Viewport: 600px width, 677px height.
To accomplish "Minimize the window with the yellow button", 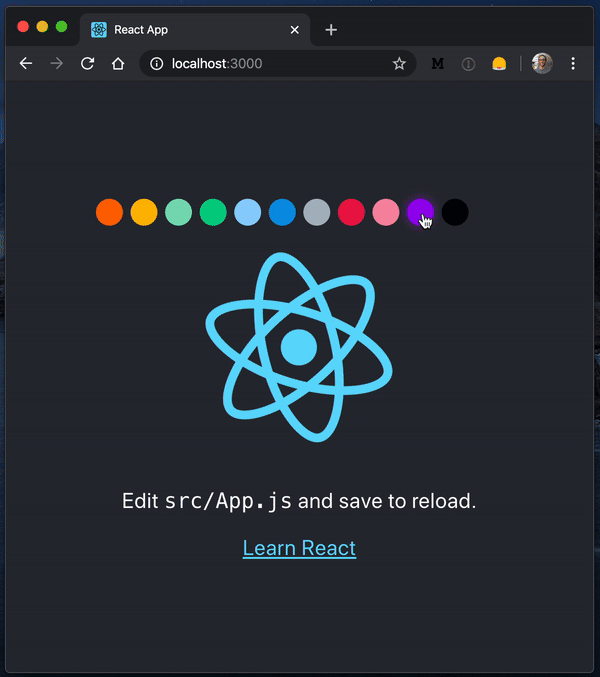I will (x=42, y=27).
